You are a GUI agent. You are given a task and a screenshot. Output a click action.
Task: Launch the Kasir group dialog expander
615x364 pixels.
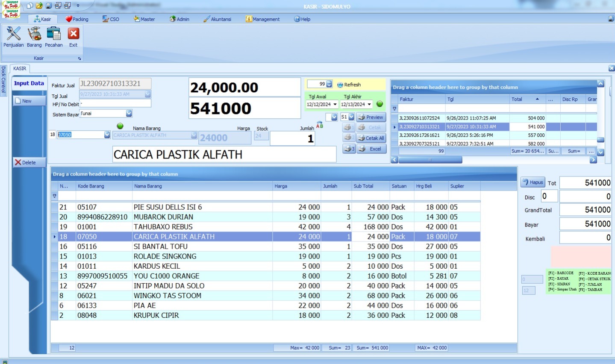[79, 59]
